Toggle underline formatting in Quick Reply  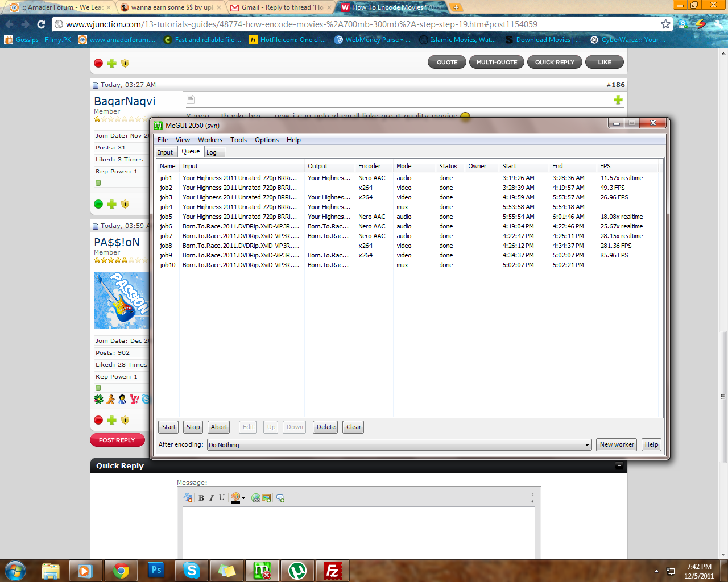click(222, 498)
